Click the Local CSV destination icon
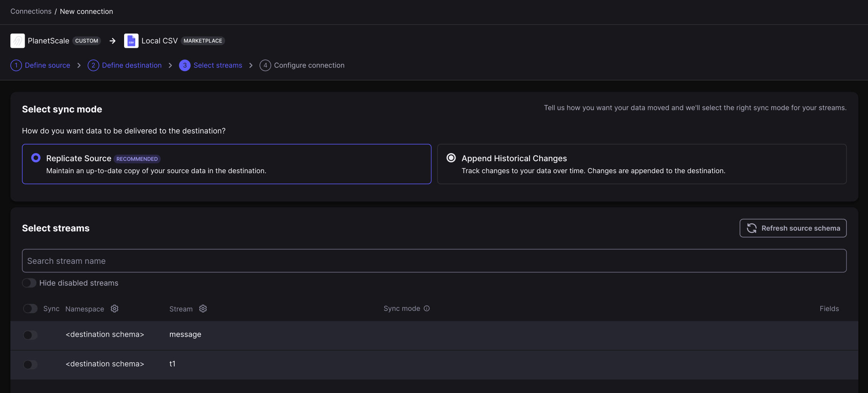This screenshot has height=393, width=868. [x=131, y=41]
